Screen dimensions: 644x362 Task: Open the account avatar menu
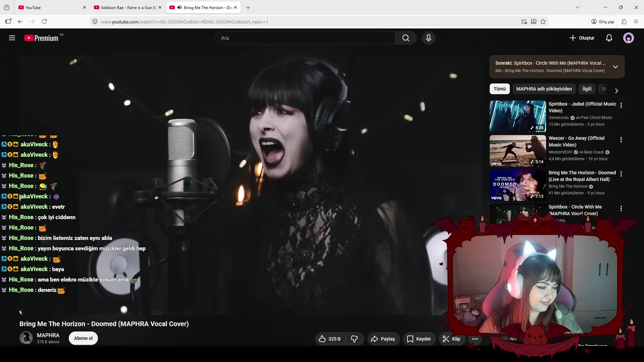point(628,38)
